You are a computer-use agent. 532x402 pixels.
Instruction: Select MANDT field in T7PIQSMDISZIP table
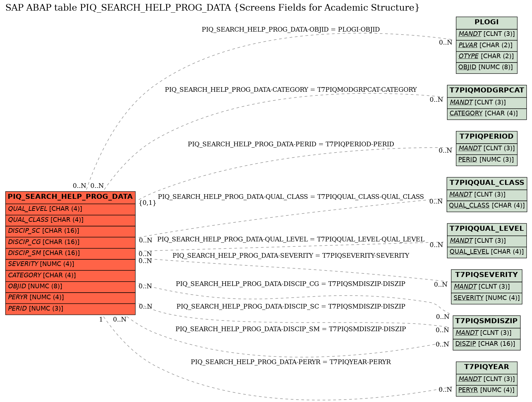pyautogui.click(x=486, y=334)
